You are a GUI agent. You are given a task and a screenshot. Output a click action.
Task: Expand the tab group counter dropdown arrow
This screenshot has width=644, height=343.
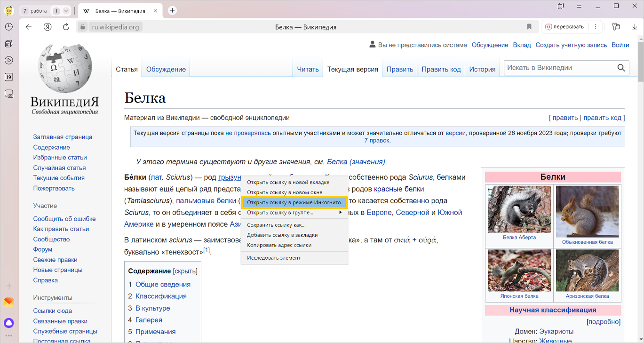click(65, 11)
